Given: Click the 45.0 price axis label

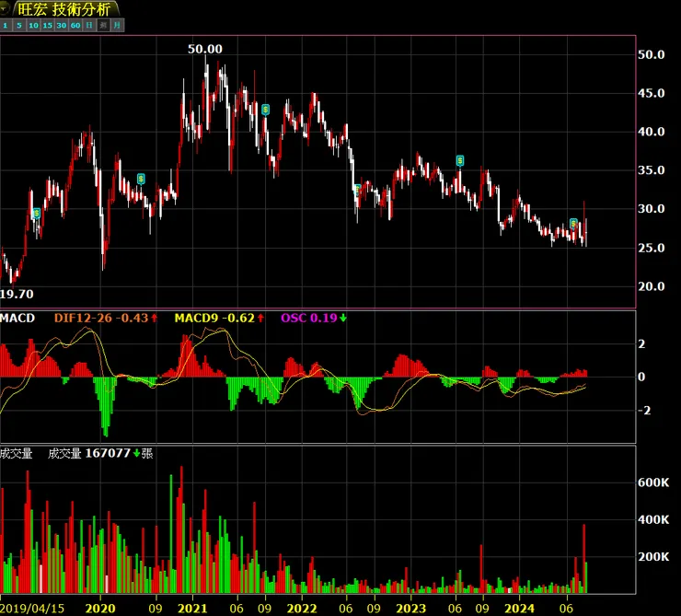Looking at the screenshot, I should pyautogui.click(x=651, y=93).
